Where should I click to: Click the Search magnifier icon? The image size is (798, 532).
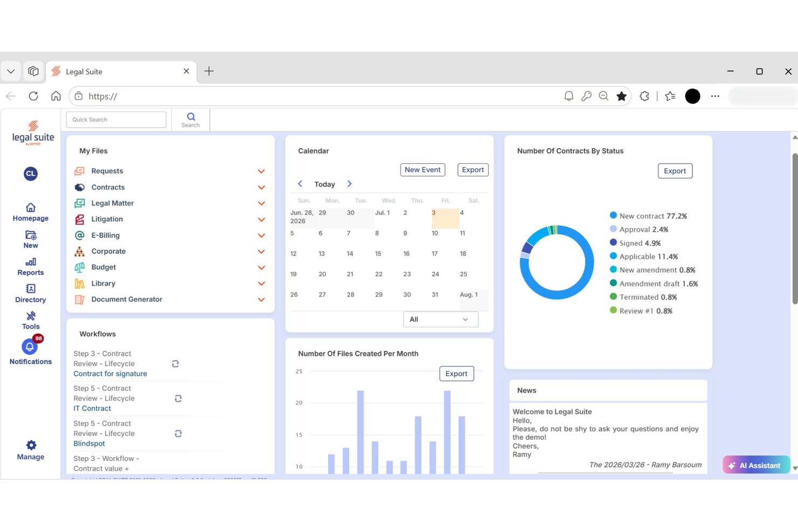(x=191, y=116)
